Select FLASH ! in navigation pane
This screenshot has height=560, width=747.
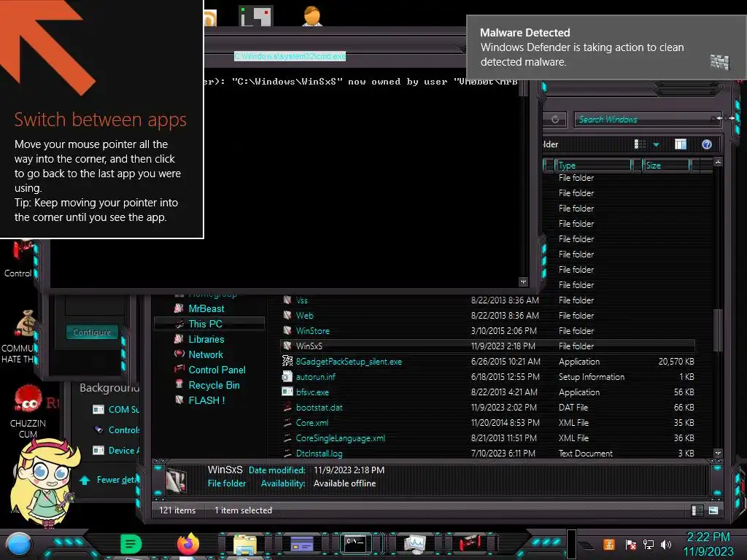pos(206,400)
